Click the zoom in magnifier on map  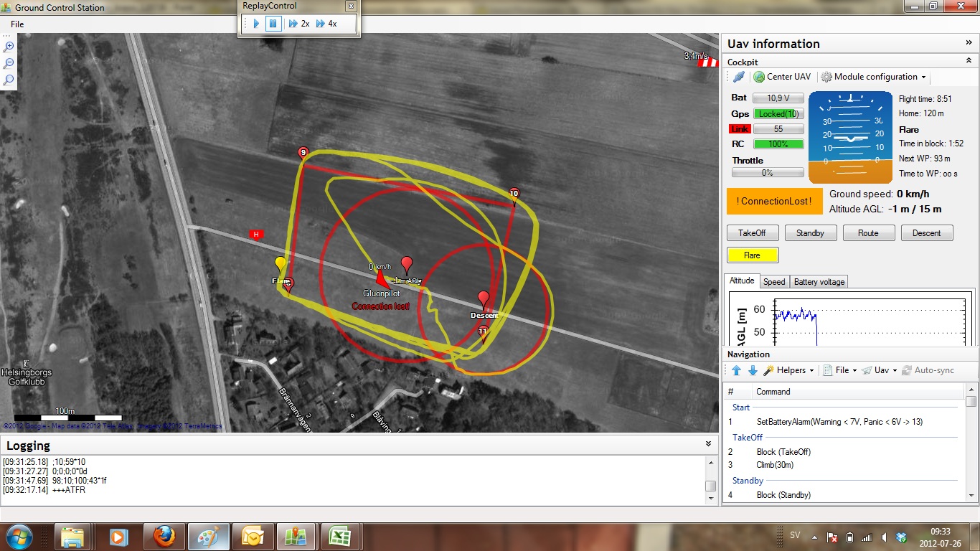(x=9, y=47)
